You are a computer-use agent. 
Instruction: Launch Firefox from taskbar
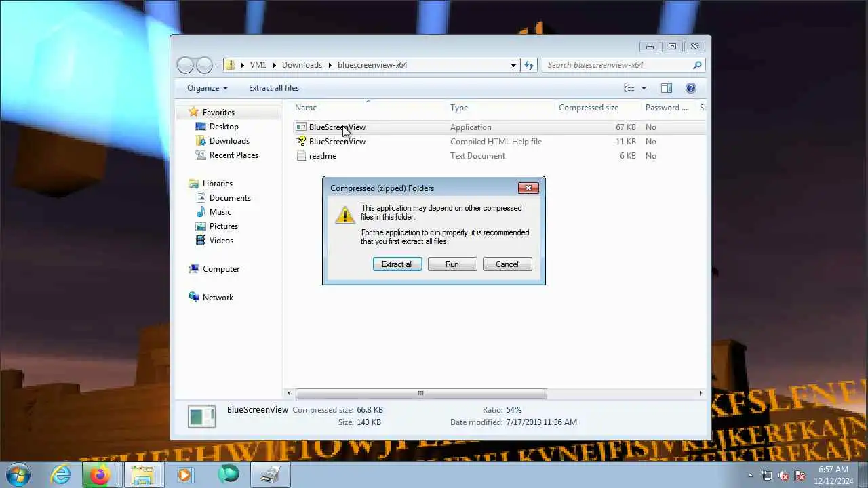point(100,475)
